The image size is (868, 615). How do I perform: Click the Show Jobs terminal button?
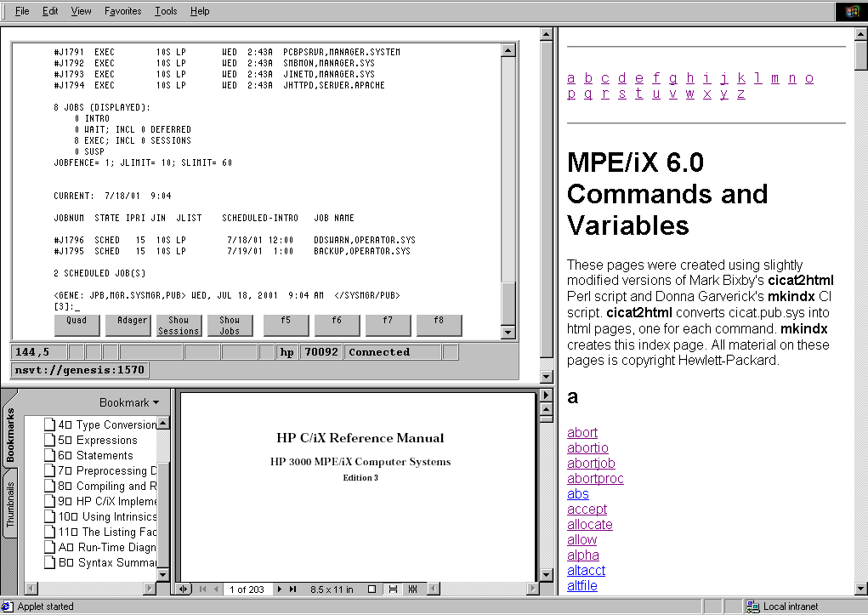click(x=230, y=325)
